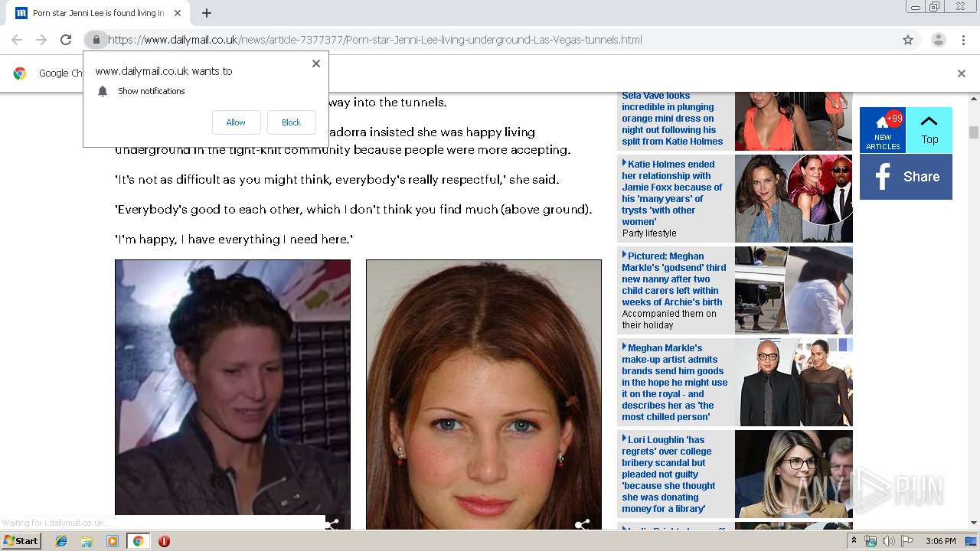
Task: Bookmark this page with the star icon
Action: (908, 40)
